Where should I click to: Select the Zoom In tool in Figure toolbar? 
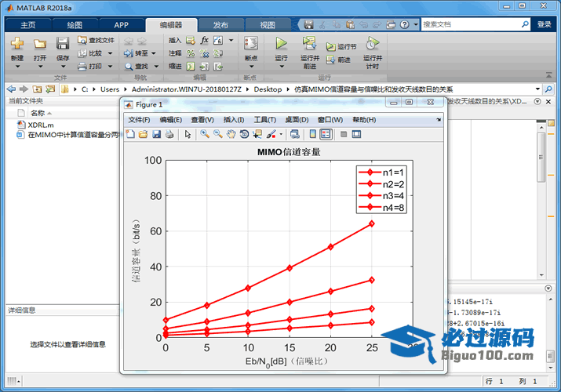(x=205, y=134)
